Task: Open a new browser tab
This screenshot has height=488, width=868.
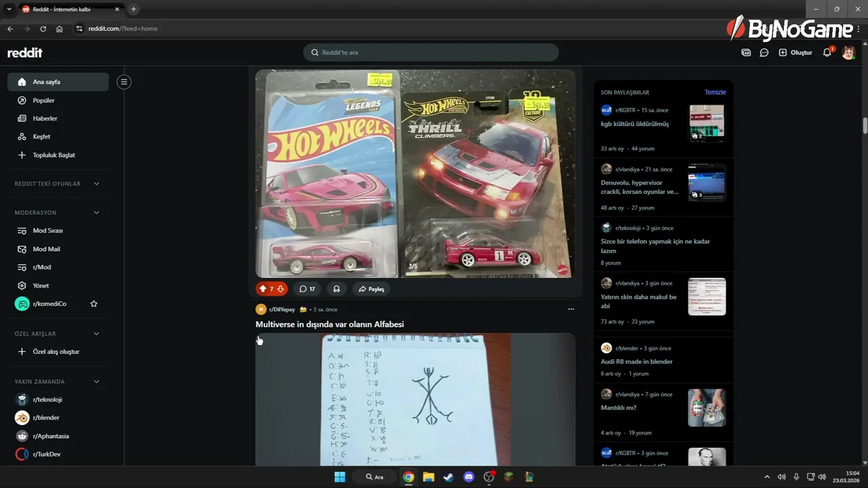Action: [134, 9]
